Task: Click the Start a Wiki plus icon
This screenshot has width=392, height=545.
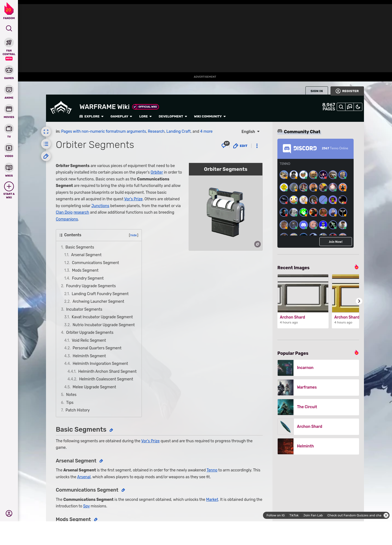Action: tap(9, 186)
